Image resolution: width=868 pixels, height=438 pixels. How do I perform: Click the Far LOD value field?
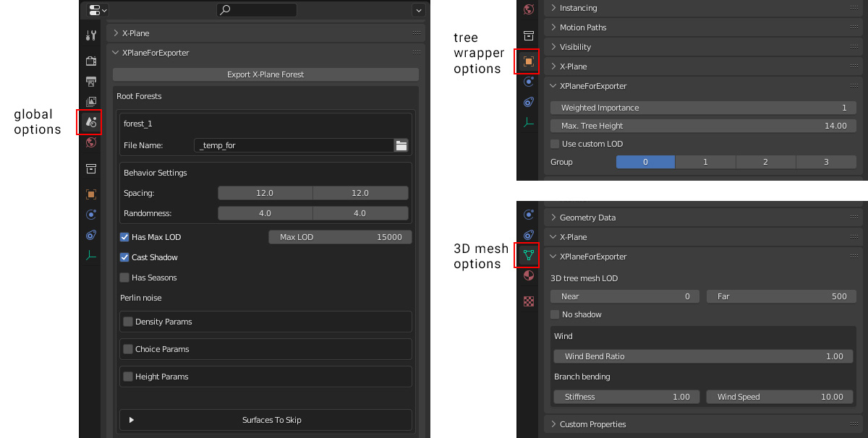[781, 296]
